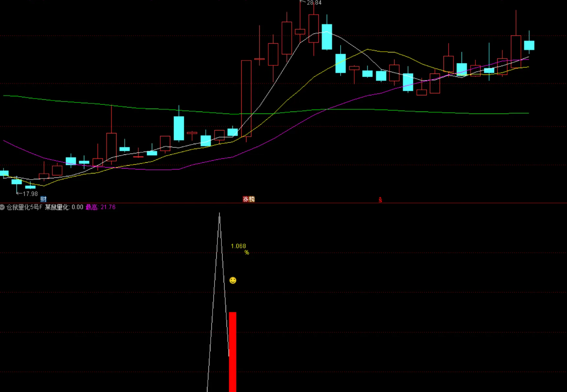The width and height of the screenshot is (567, 392).
Task: Open the indicator settings dropdown arrow
Action: [x=2, y=207]
